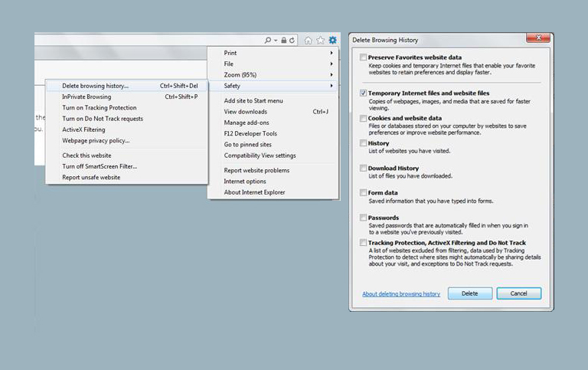The height and width of the screenshot is (370, 588).
Task: Uncheck Temporary Internet files and website files
Action: coord(363,93)
